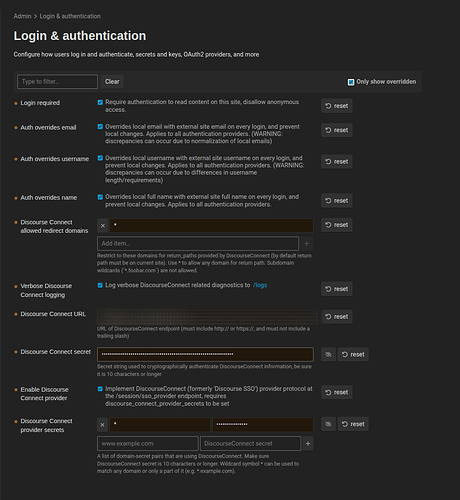Reset the Login required setting

pyautogui.click(x=337, y=106)
